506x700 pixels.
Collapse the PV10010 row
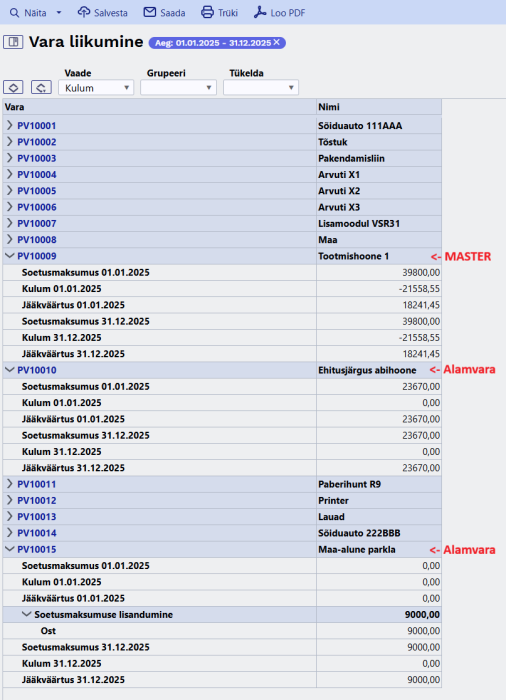[9, 370]
